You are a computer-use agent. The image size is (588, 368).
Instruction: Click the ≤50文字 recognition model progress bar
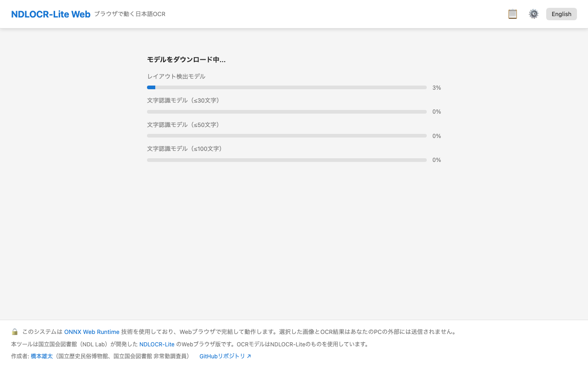click(287, 136)
